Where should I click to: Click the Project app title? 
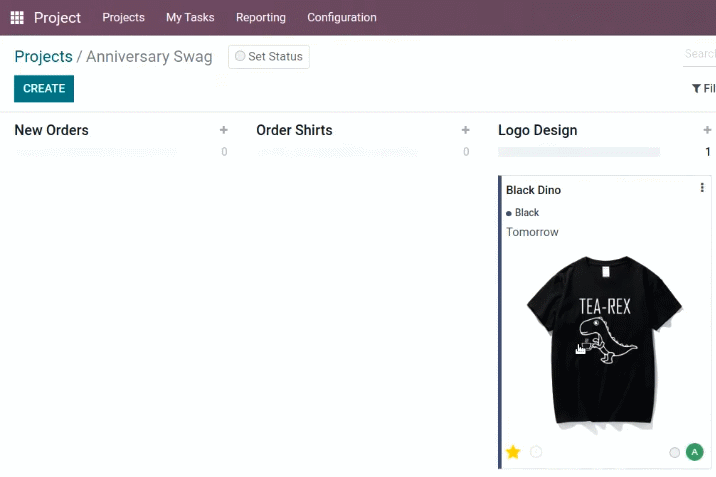click(x=57, y=17)
